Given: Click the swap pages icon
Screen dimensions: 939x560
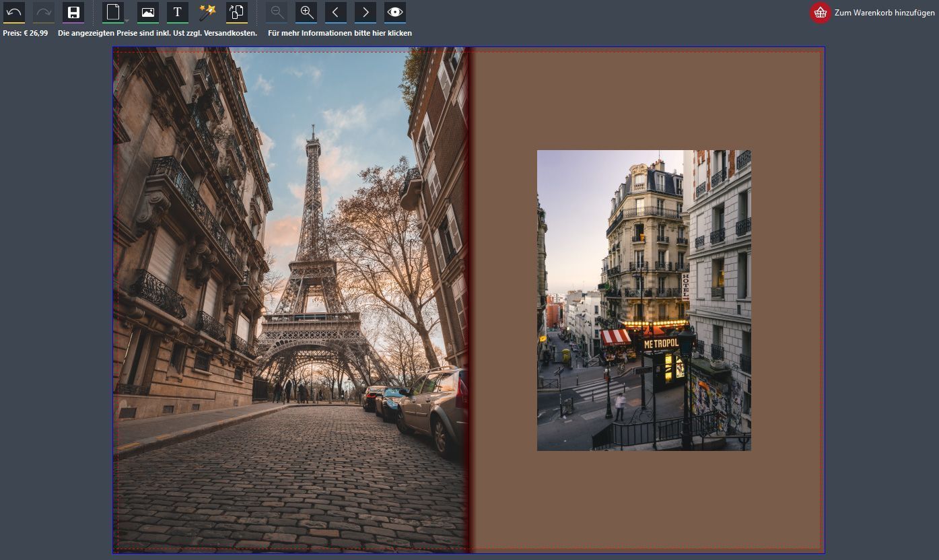Looking at the screenshot, I should 237,12.
